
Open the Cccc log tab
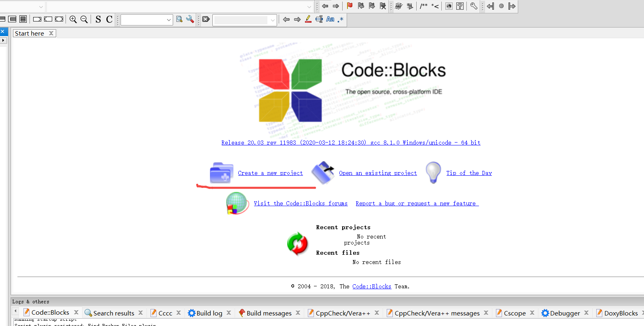point(165,313)
